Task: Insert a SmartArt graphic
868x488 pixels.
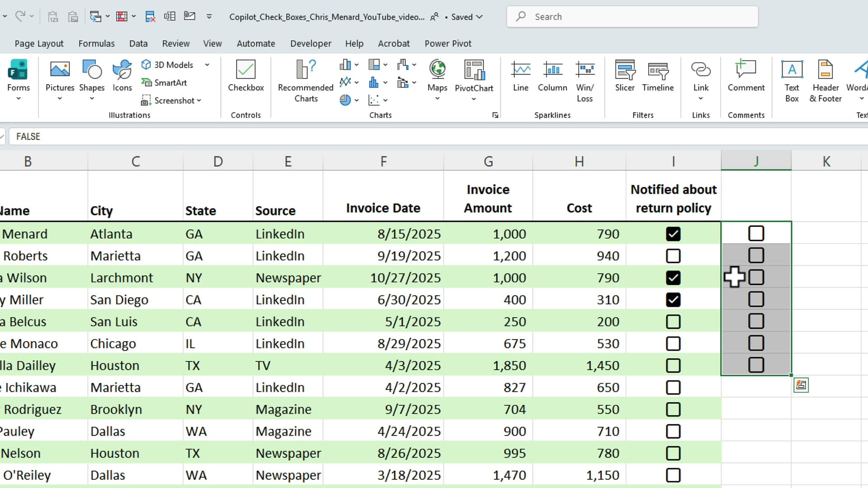Action: point(164,83)
